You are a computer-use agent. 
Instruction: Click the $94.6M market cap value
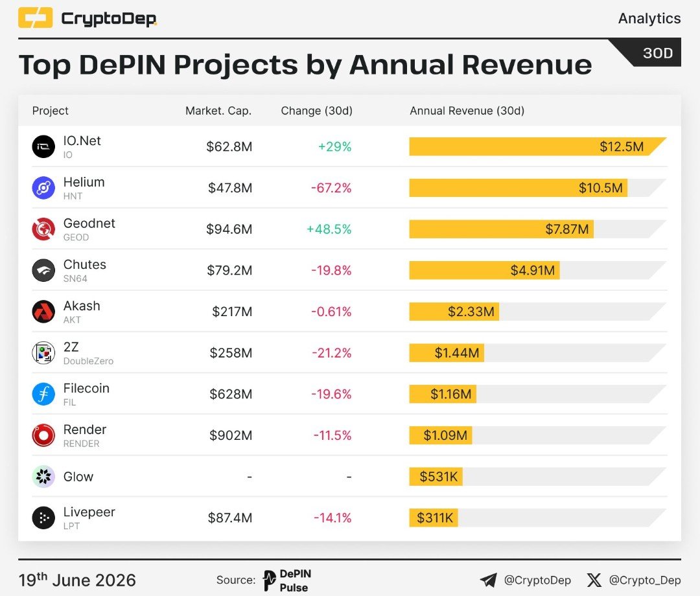pyautogui.click(x=229, y=229)
